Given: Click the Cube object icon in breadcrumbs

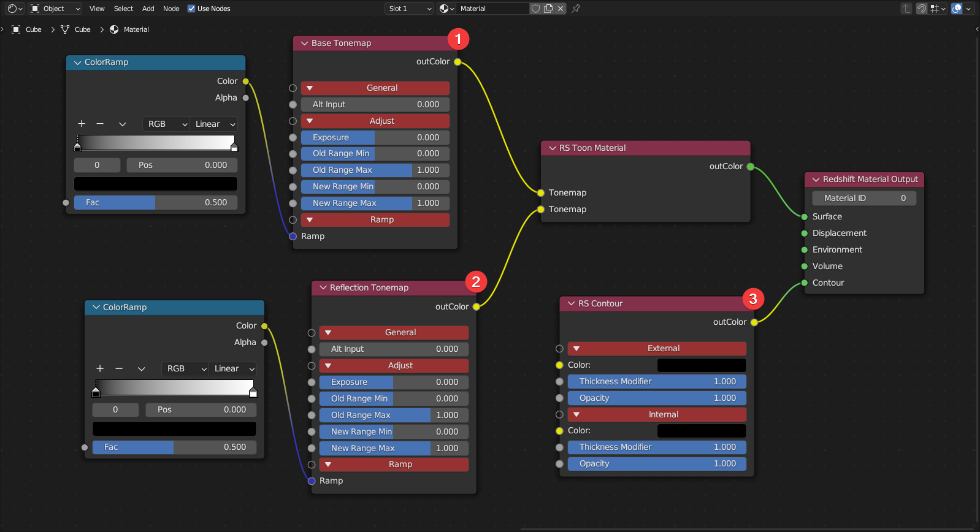Looking at the screenshot, I should click(17, 29).
